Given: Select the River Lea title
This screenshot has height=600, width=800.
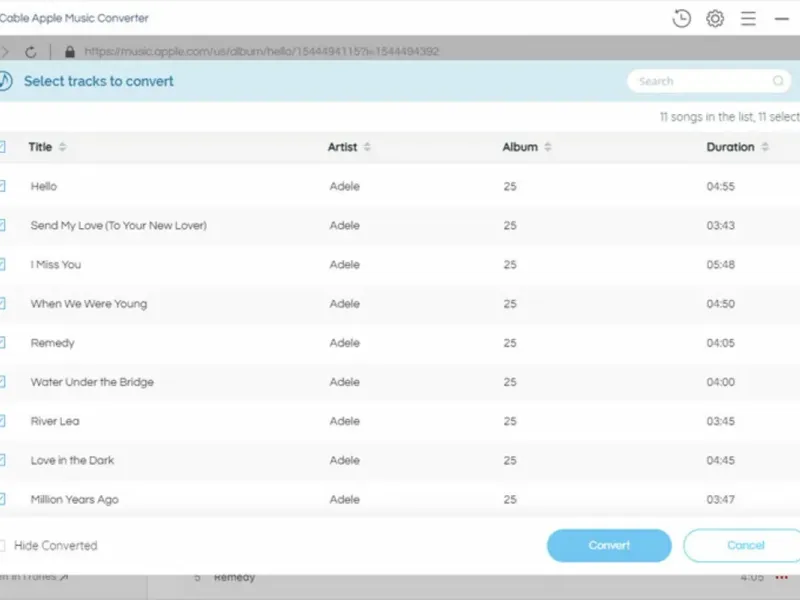Looking at the screenshot, I should (x=55, y=421).
